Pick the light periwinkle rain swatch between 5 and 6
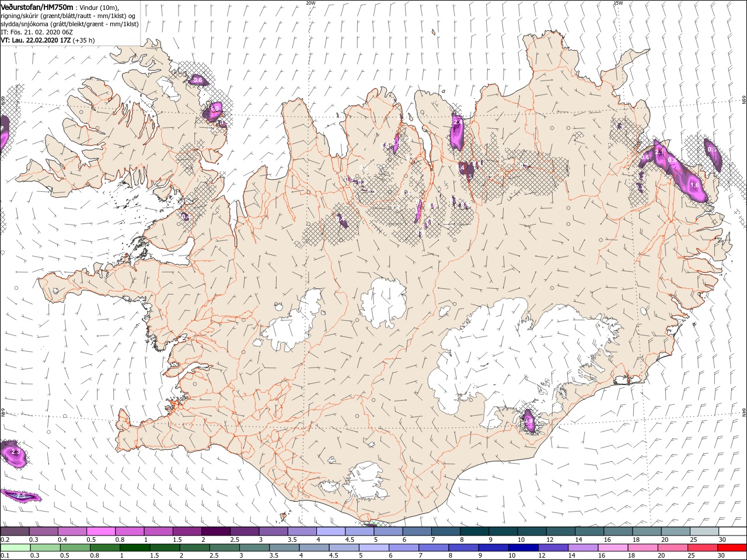747x560 pixels. point(374,547)
